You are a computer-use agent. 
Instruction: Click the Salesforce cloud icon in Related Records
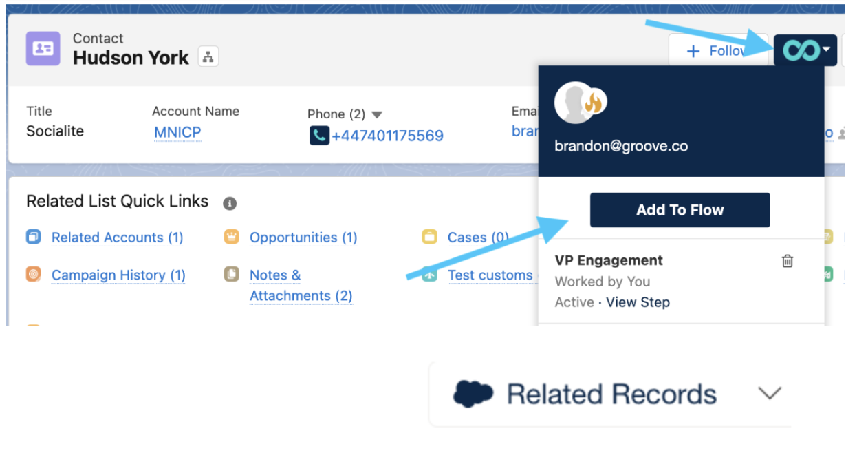click(x=473, y=394)
